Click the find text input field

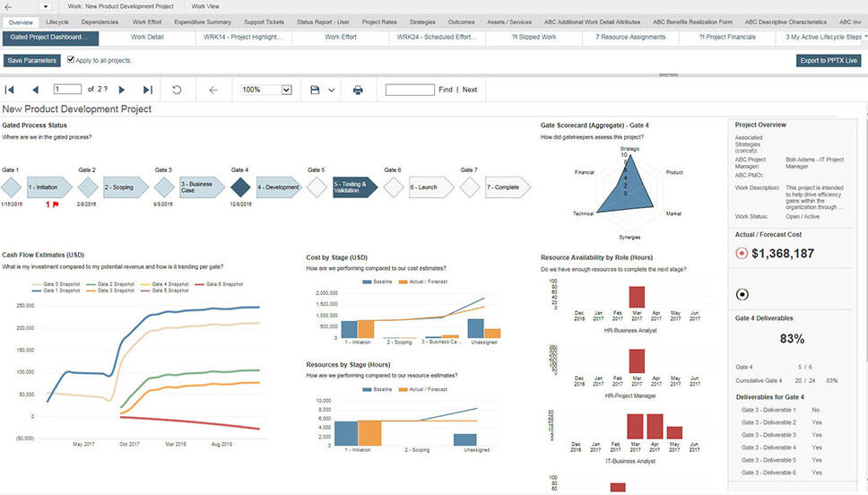410,90
